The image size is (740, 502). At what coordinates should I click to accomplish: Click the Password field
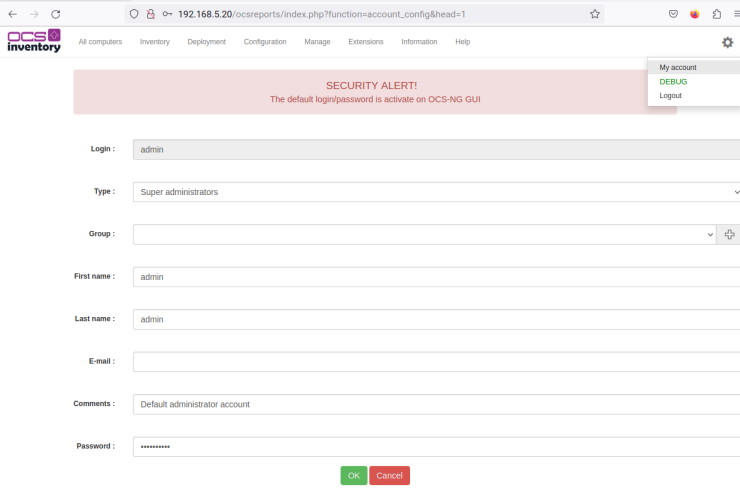coord(436,446)
